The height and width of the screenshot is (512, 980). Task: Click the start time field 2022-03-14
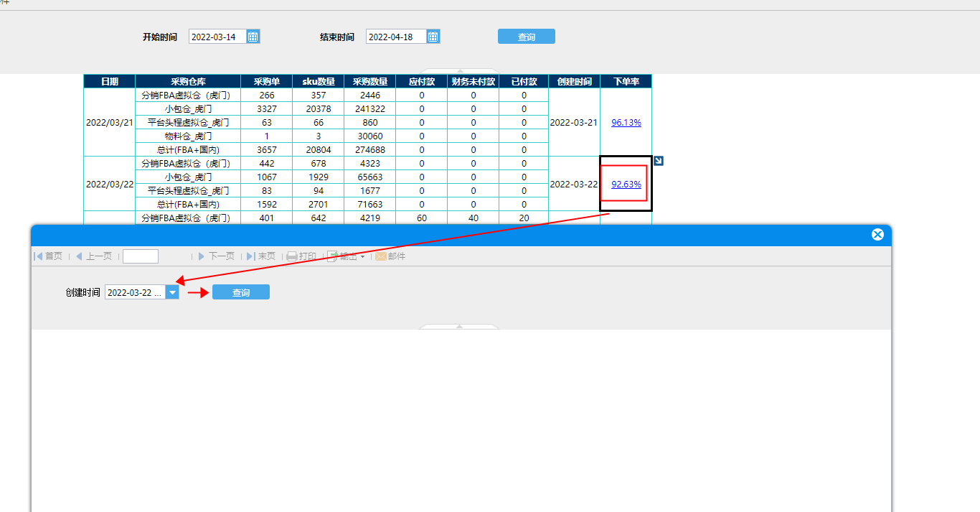[x=217, y=37]
